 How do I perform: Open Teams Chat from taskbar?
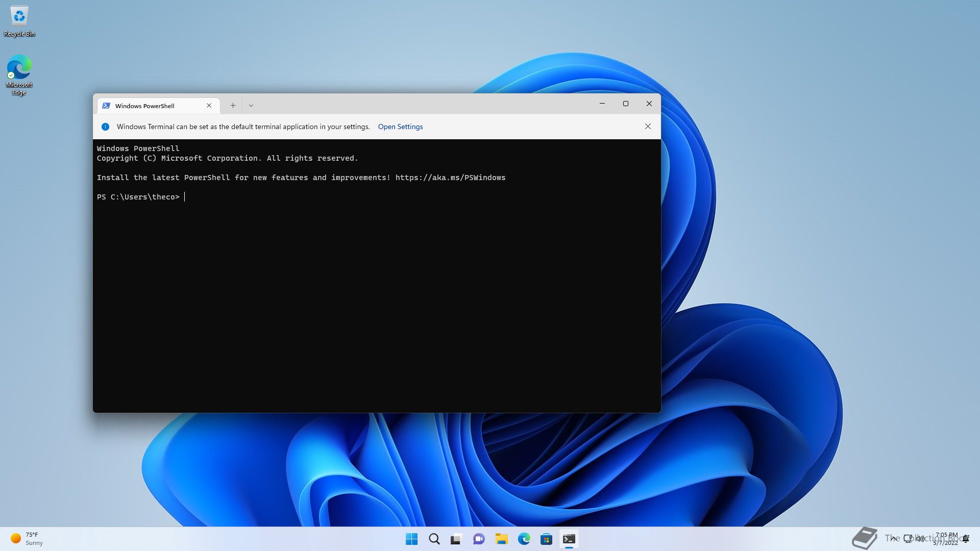pos(479,539)
